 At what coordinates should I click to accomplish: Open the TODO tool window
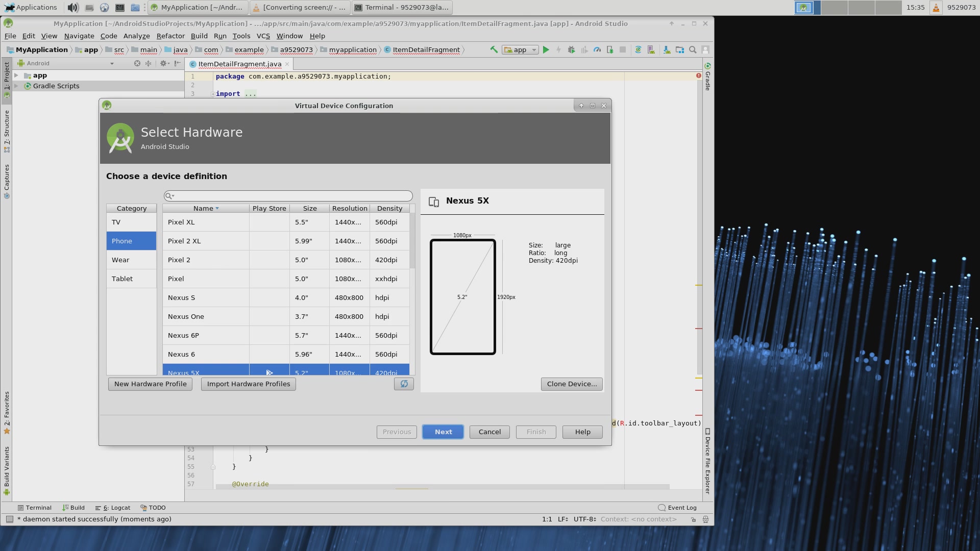coord(153,508)
